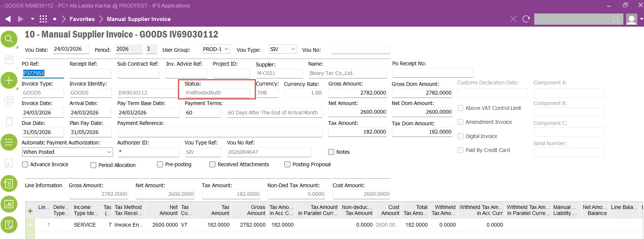Open the navigator grid menu icon
Screen dimensions: 644x239
coord(43,19)
